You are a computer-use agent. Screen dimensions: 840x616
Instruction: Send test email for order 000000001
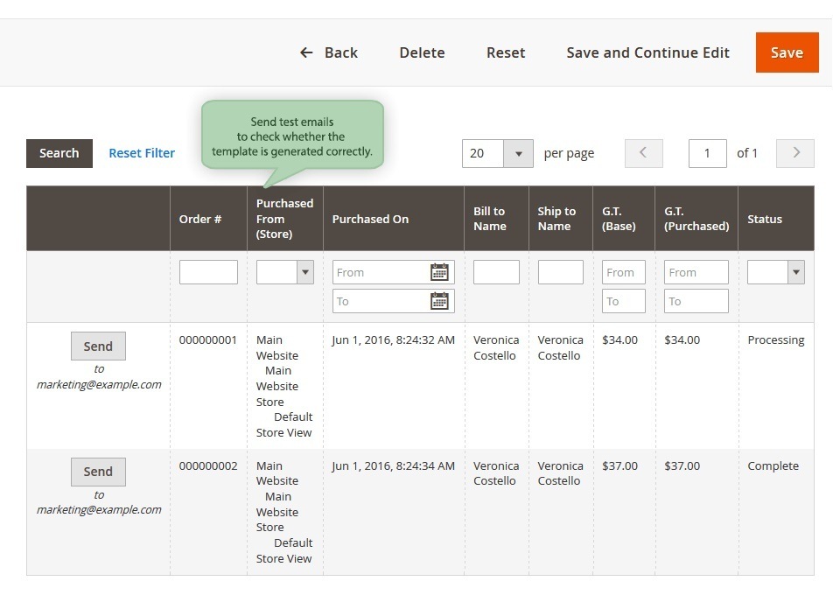98,346
